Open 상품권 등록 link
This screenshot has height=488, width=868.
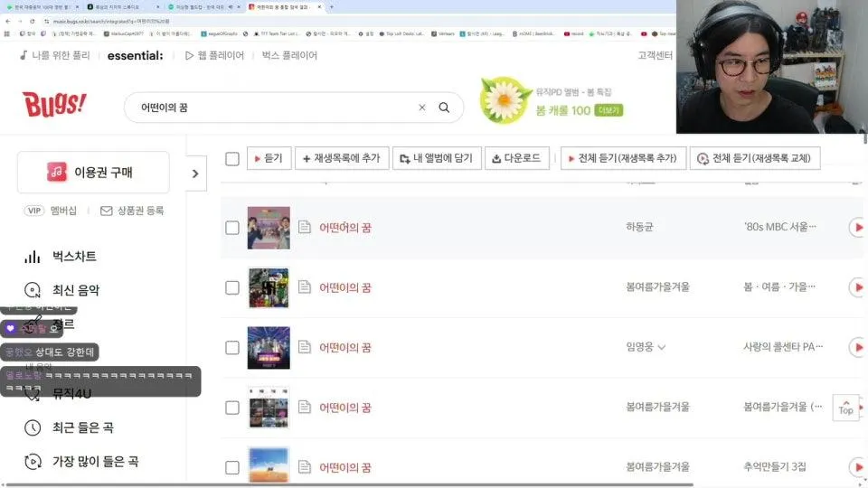tap(132, 211)
